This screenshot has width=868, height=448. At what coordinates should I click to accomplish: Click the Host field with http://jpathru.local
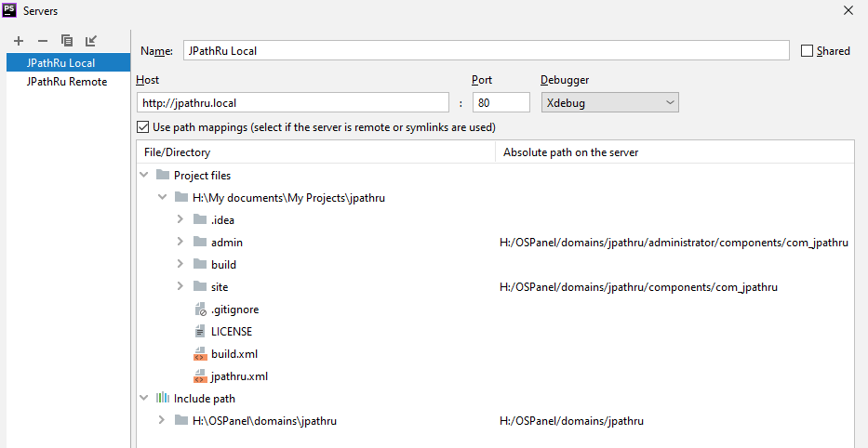point(293,102)
